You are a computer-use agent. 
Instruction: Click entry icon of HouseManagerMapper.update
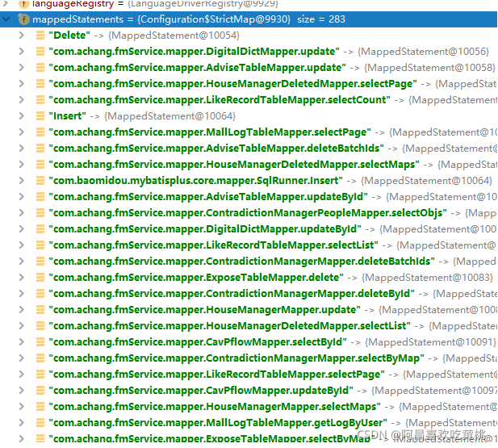pos(40,309)
